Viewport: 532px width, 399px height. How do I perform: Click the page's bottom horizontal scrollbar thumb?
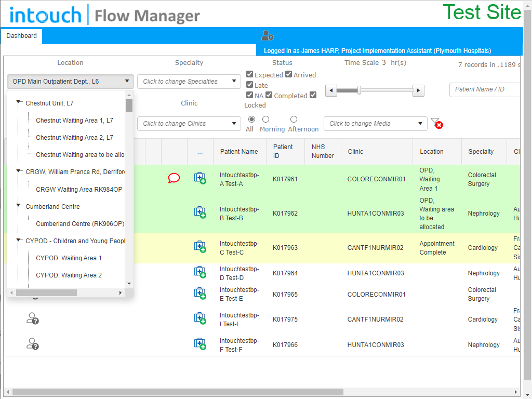click(x=178, y=392)
